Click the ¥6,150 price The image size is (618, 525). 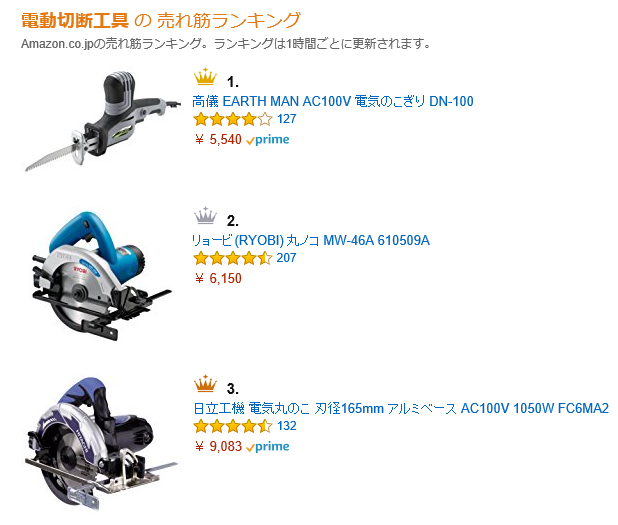point(218,278)
